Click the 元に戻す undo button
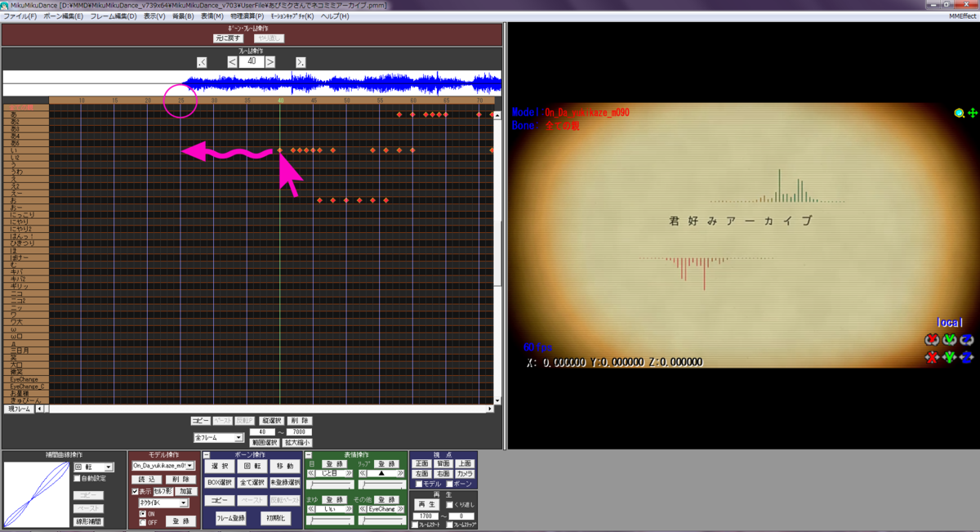The width and height of the screenshot is (980, 532). 228,38
